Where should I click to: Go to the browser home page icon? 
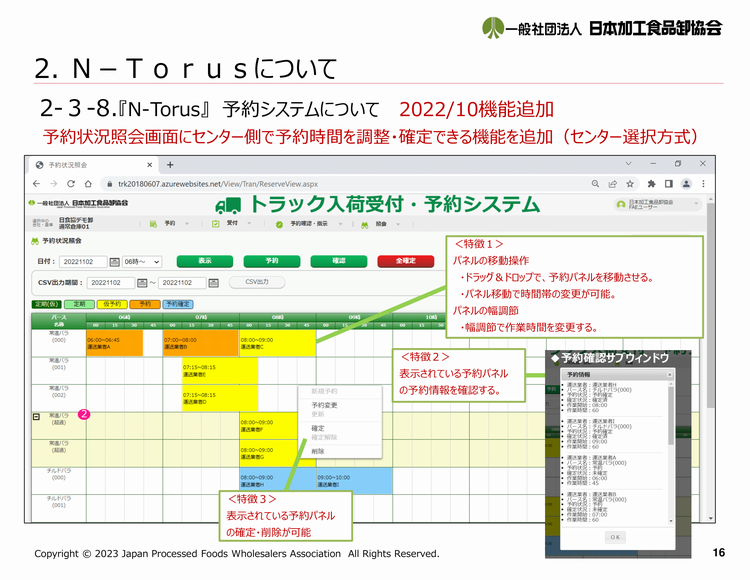(88, 184)
